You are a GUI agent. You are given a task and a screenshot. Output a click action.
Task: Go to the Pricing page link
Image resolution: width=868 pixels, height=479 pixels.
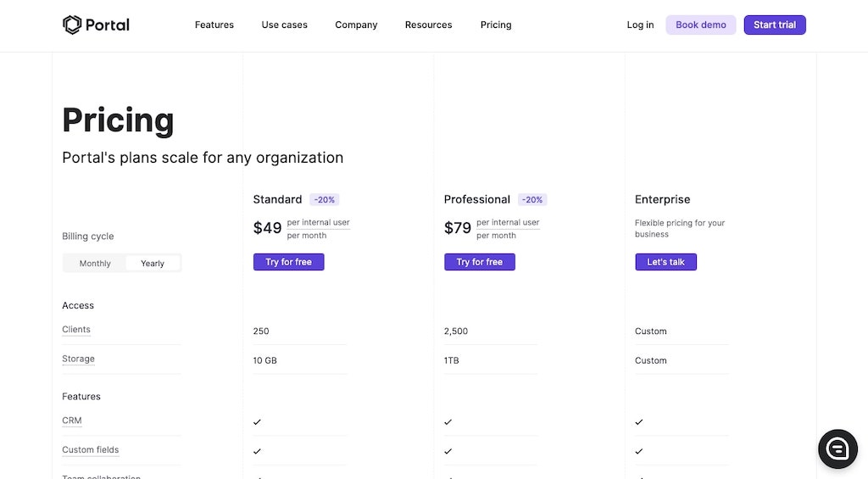click(496, 25)
